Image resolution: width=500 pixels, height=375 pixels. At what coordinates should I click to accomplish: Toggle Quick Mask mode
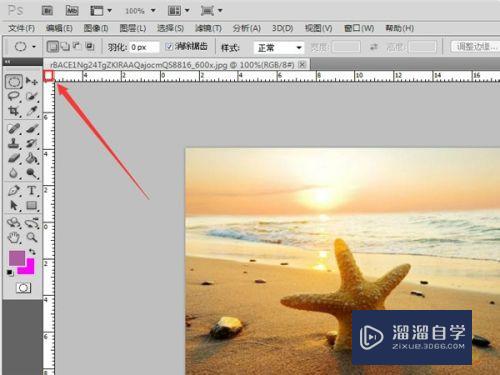tap(23, 288)
